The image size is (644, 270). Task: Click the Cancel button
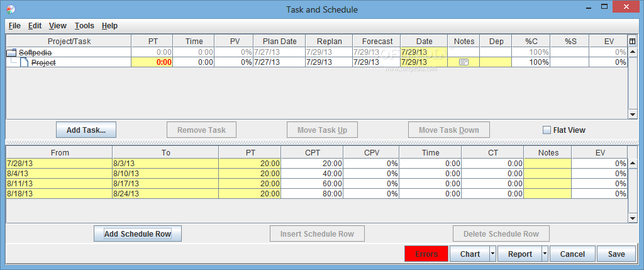pyautogui.click(x=572, y=254)
